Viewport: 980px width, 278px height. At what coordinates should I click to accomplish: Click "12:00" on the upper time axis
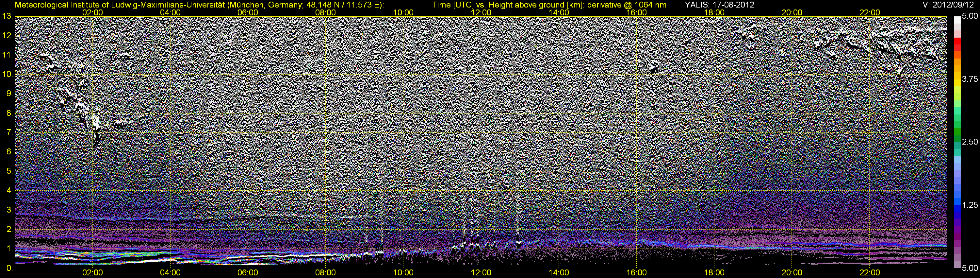click(x=481, y=12)
